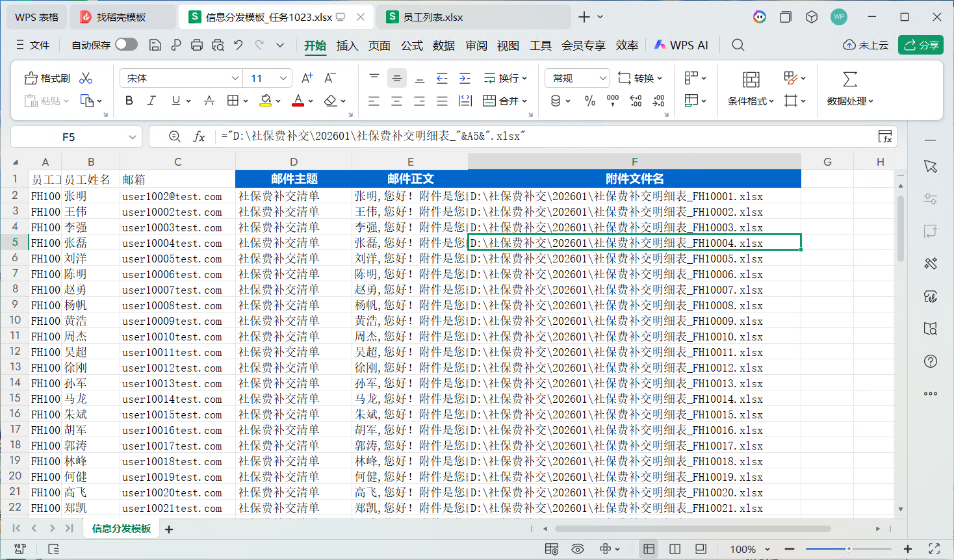Image resolution: width=954 pixels, height=560 pixels.
Task: Click the WPS AI button
Action: (x=681, y=45)
